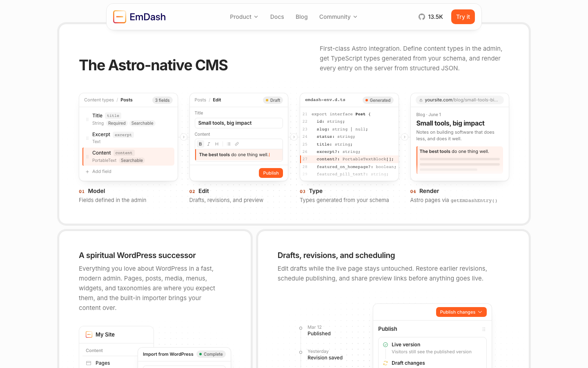Click the Try it button
The height and width of the screenshot is (368, 588).
[x=463, y=17]
